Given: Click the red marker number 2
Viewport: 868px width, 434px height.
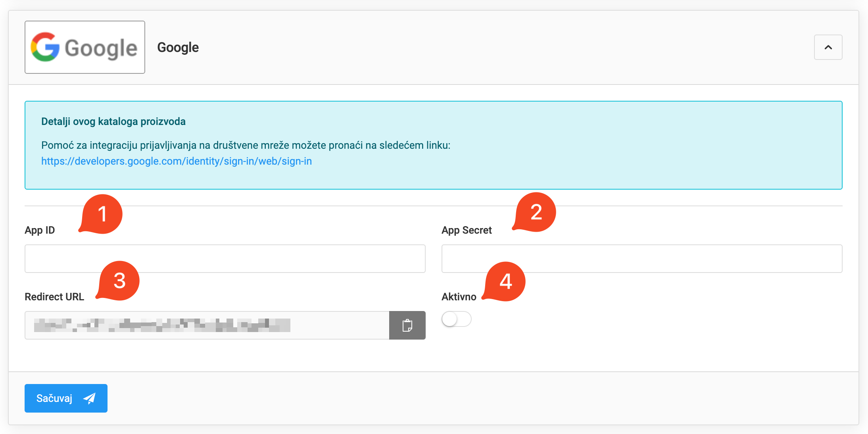Looking at the screenshot, I should [536, 212].
